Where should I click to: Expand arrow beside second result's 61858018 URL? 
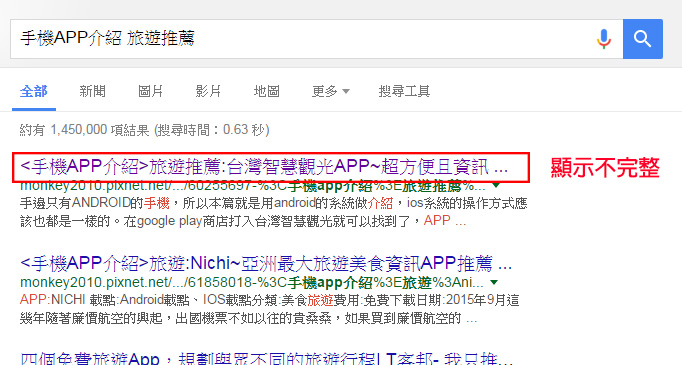click(x=494, y=282)
